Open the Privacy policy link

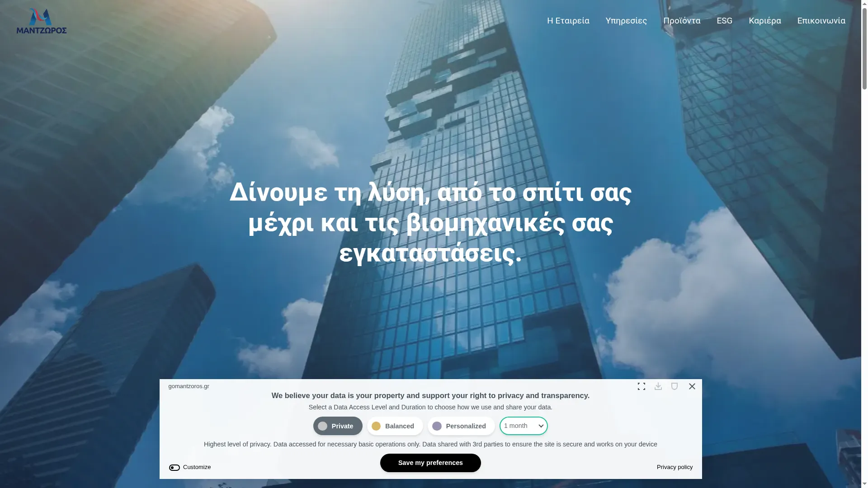coord(675,467)
